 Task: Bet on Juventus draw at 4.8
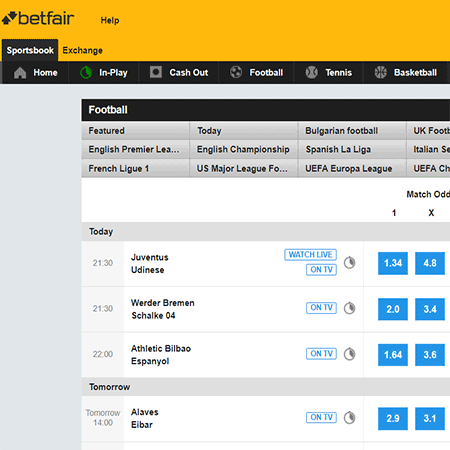coord(430,263)
